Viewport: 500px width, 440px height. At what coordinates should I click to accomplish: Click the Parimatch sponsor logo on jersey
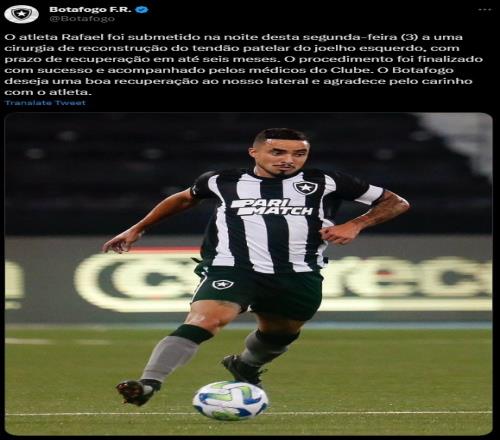[272, 207]
